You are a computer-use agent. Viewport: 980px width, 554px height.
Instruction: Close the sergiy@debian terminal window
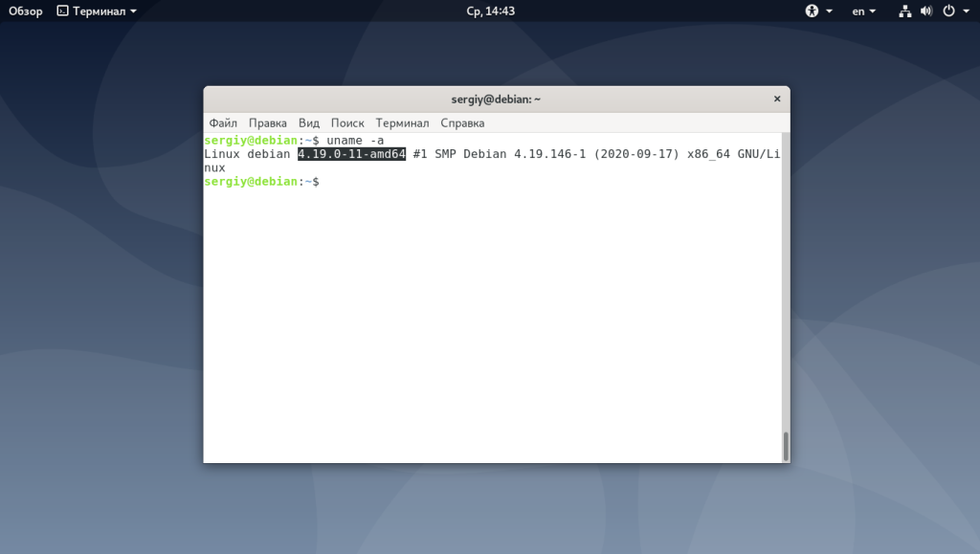[x=777, y=99]
